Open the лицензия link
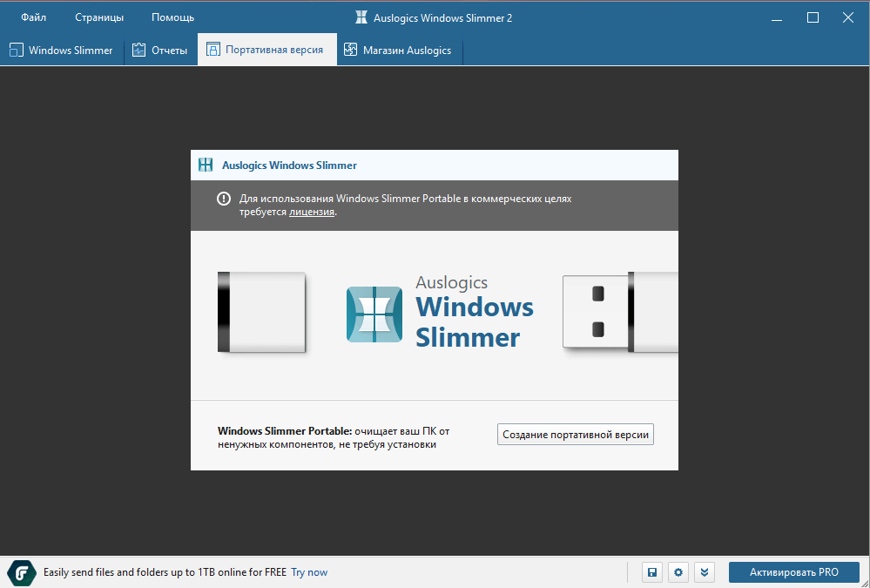 [x=311, y=212]
